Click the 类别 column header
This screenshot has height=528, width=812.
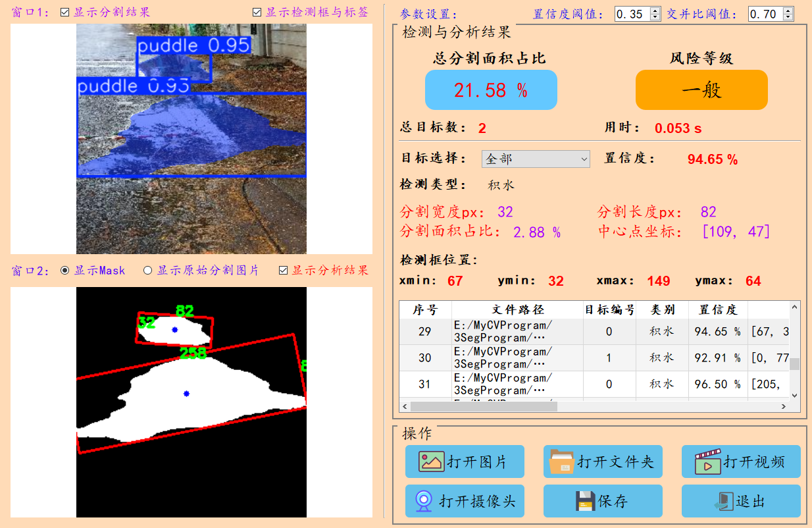click(x=662, y=309)
